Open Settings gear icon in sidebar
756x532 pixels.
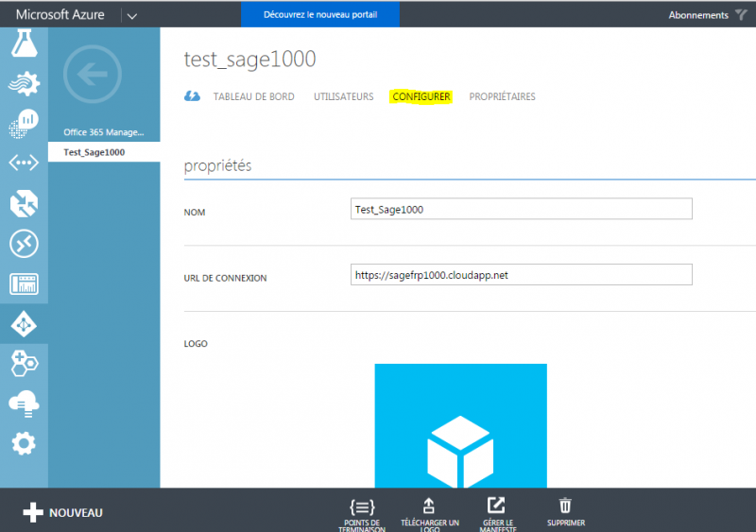click(25, 443)
